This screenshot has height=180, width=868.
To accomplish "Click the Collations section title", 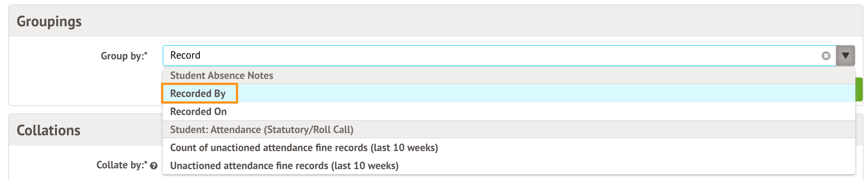I will coord(48,130).
